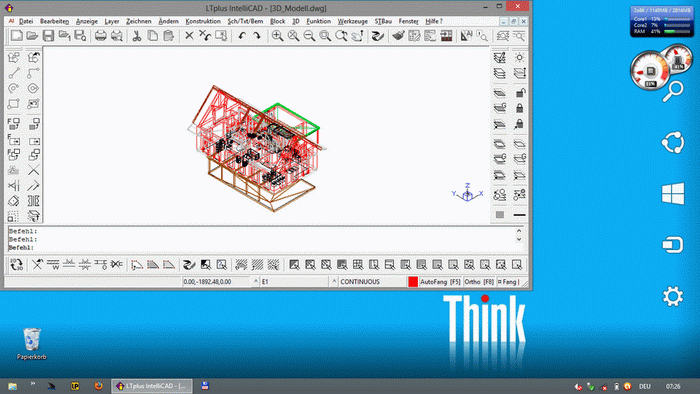This screenshot has height=394, width=700.
Task: Click the closed padlock layer lock icon
Action: (519, 108)
